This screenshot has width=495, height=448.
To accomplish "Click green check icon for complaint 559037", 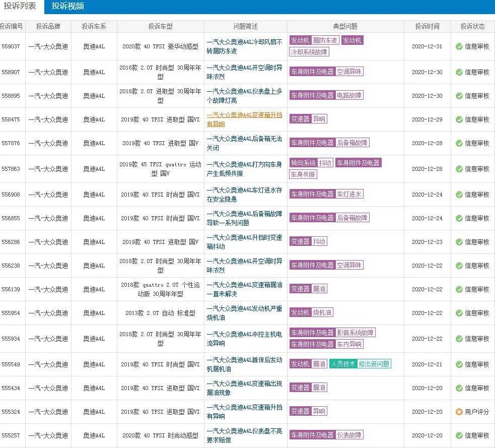I will click(x=459, y=46).
